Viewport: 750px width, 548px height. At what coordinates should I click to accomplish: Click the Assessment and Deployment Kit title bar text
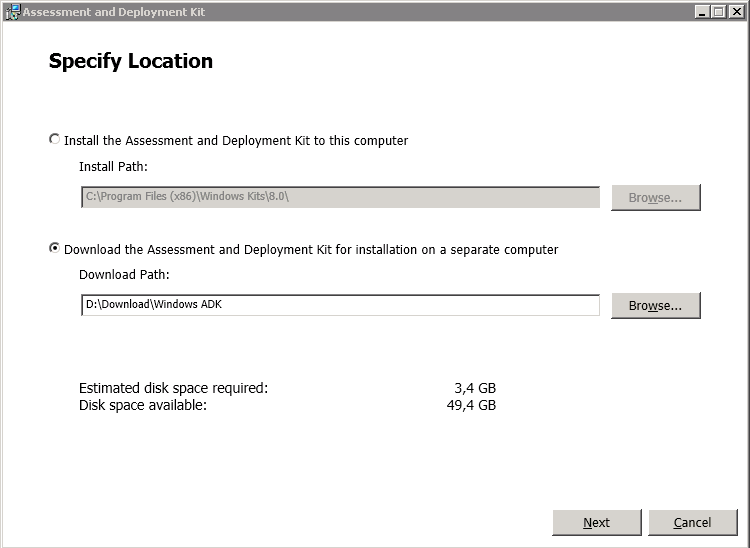coord(114,12)
